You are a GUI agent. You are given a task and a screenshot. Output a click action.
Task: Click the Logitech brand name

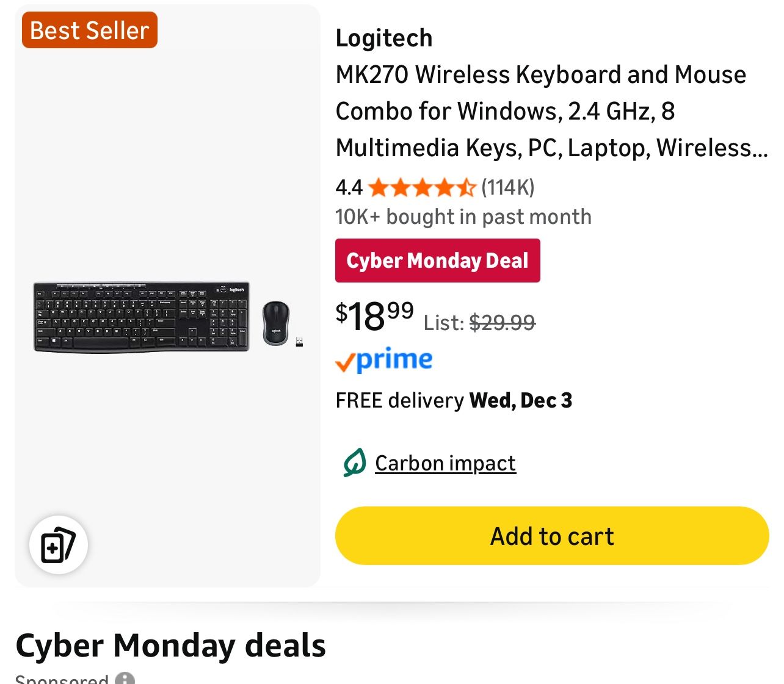click(x=384, y=38)
